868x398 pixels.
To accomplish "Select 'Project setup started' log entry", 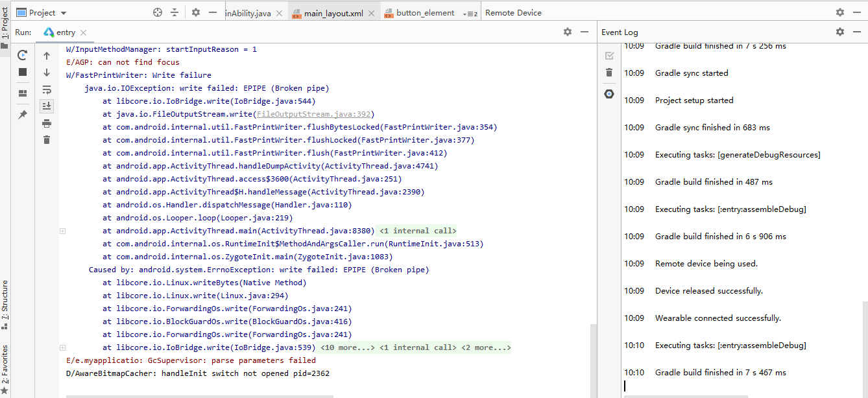I will 694,100.
